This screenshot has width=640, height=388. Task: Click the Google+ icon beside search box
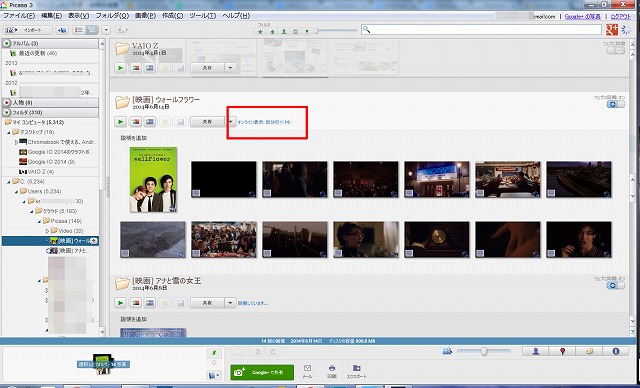coord(612,29)
